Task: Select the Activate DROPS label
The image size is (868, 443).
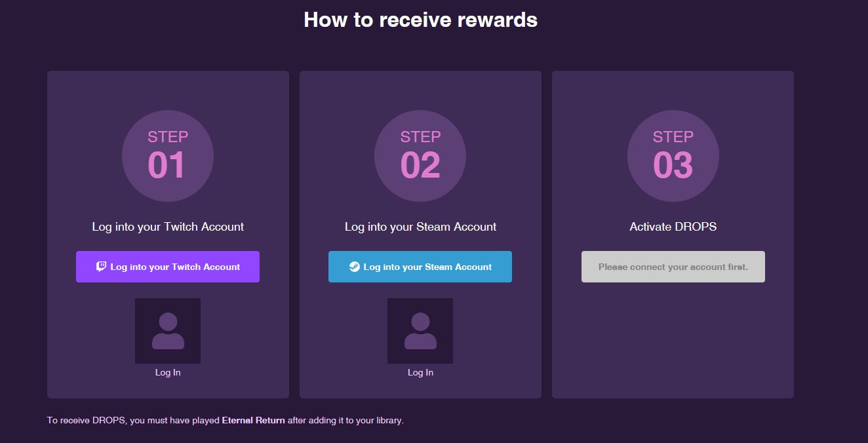Action: coord(673,226)
